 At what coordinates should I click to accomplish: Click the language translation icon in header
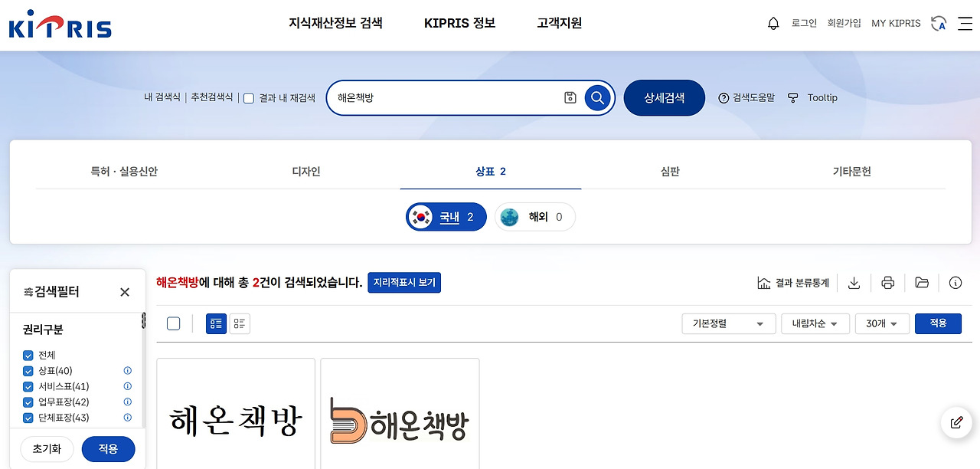click(x=939, y=24)
